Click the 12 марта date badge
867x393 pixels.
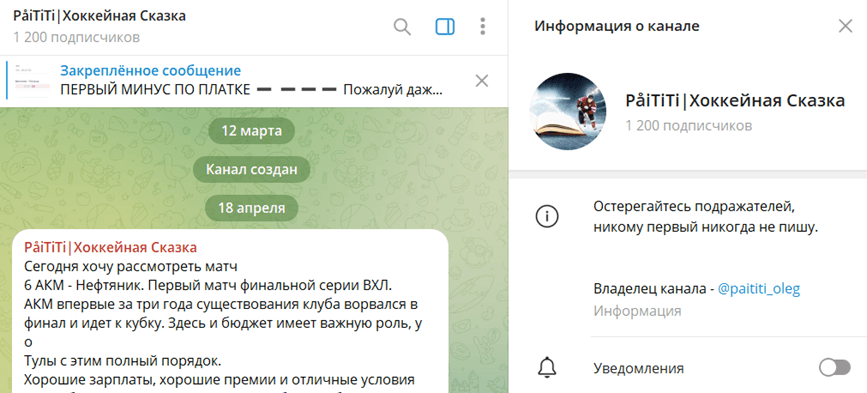pyautogui.click(x=252, y=131)
